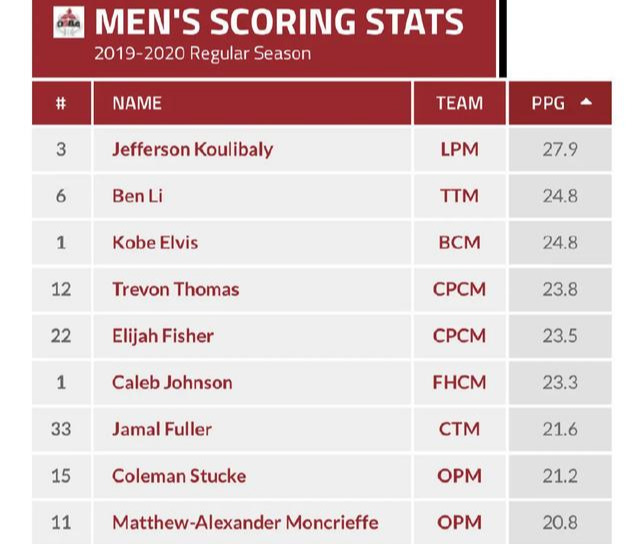
Task: Click the league logo icon in header
Action: click(x=69, y=21)
